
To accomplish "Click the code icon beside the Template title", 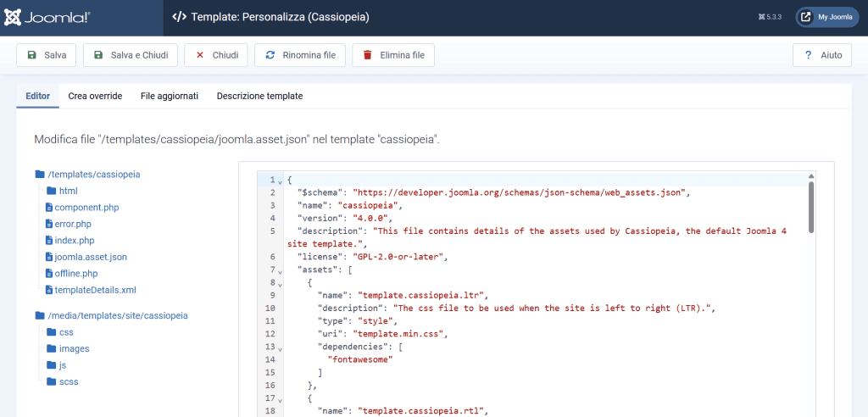I will pyautogui.click(x=179, y=17).
